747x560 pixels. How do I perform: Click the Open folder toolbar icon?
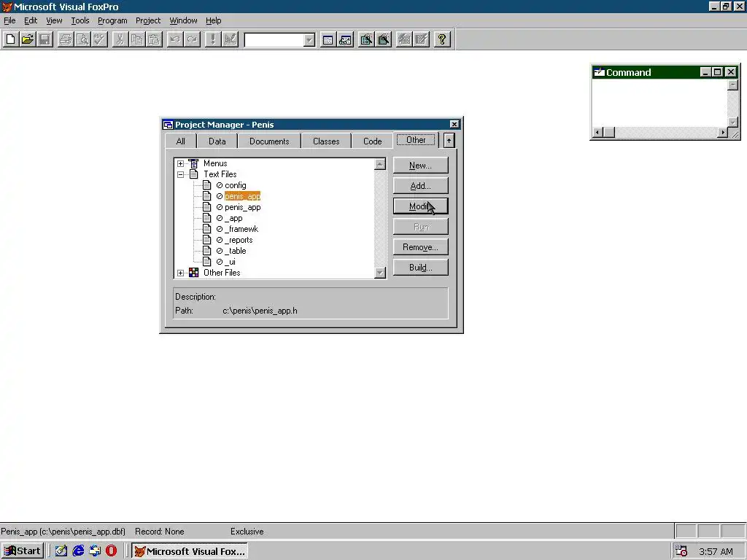[x=28, y=39]
